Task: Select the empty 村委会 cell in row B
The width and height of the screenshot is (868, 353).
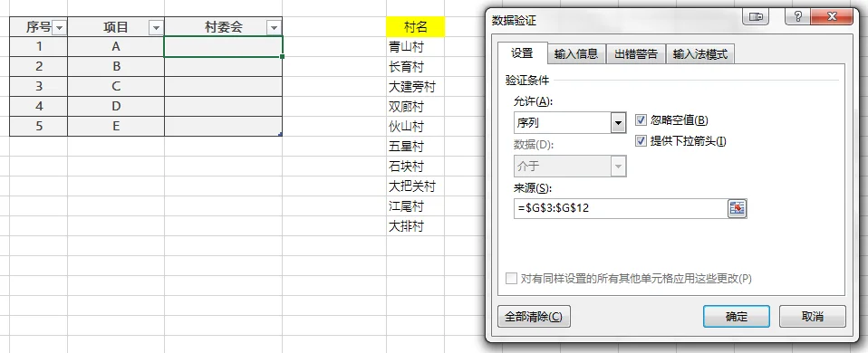Action: click(x=223, y=67)
